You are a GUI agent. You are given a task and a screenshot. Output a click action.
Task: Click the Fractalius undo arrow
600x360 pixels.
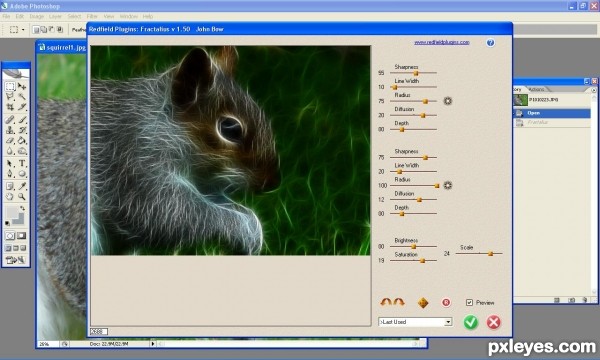pyautogui.click(x=386, y=302)
